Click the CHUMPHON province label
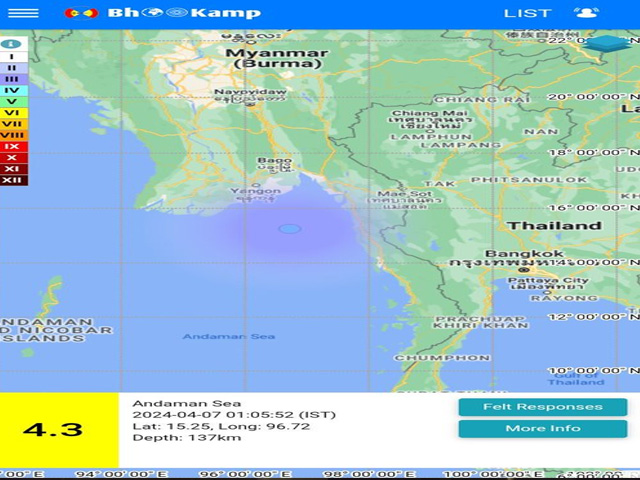 [x=442, y=358]
